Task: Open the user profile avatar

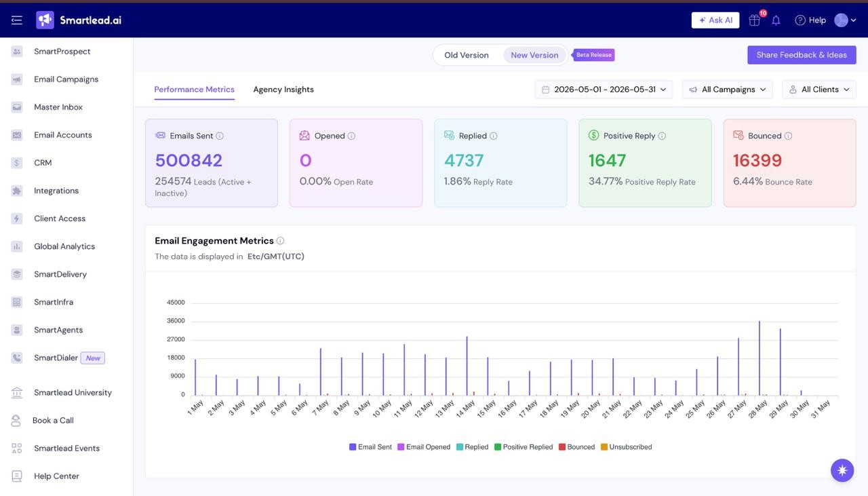Action: tap(841, 20)
